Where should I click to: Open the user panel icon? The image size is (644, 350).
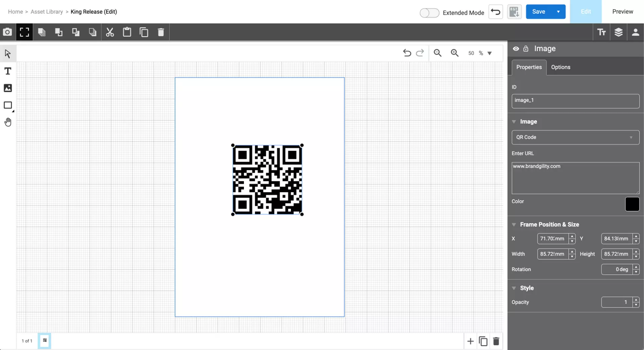click(x=635, y=32)
